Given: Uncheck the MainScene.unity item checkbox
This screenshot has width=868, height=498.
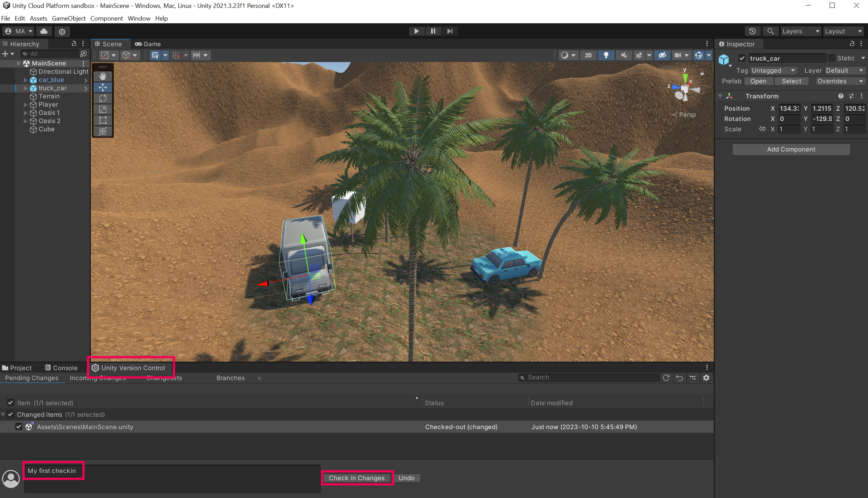Looking at the screenshot, I should click(19, 427).
